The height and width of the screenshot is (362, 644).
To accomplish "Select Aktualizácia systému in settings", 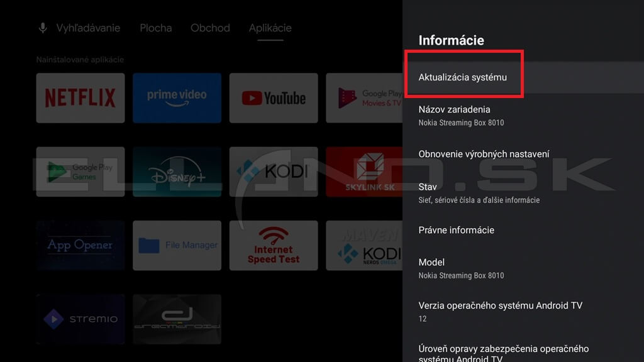I will pos(463,77).
